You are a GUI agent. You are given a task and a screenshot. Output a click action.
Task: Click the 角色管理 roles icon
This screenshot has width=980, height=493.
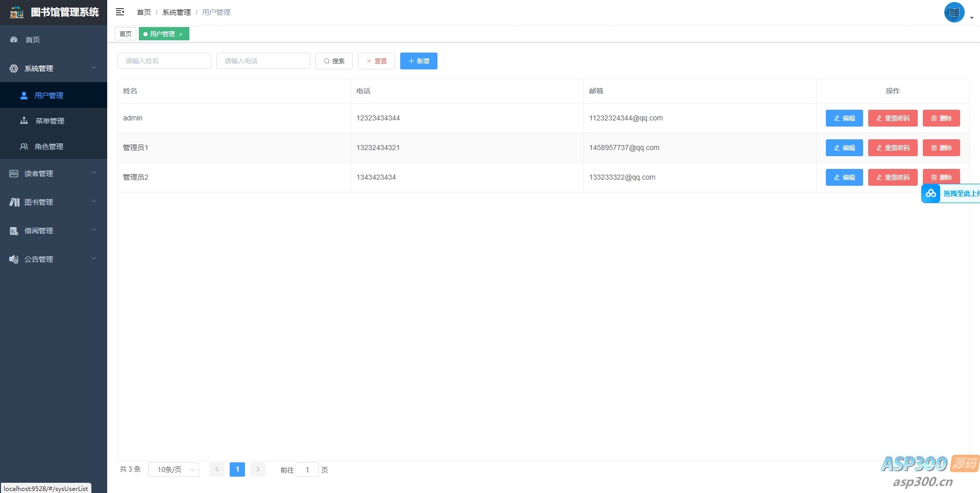[x=24, y=146]
